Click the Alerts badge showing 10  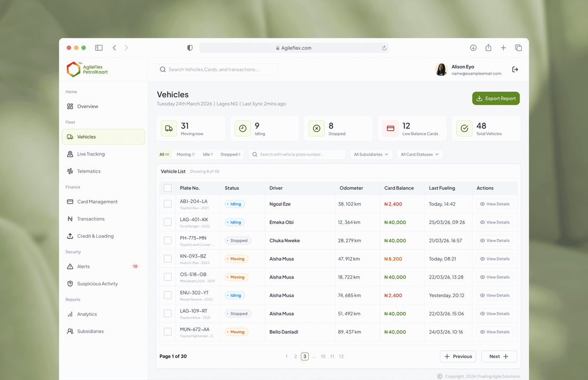pyautogui.click(x=135, y=266)
